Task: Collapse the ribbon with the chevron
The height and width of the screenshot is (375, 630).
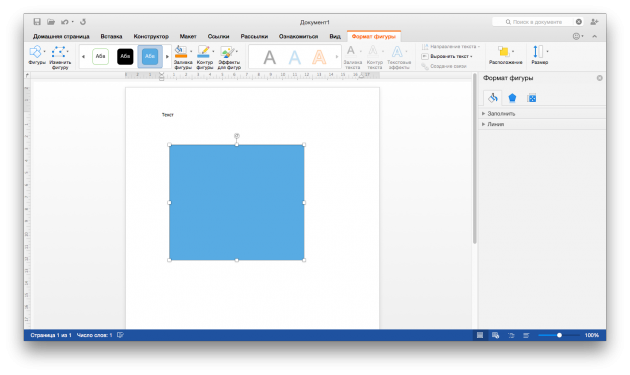Action: [x=595, y=36]
